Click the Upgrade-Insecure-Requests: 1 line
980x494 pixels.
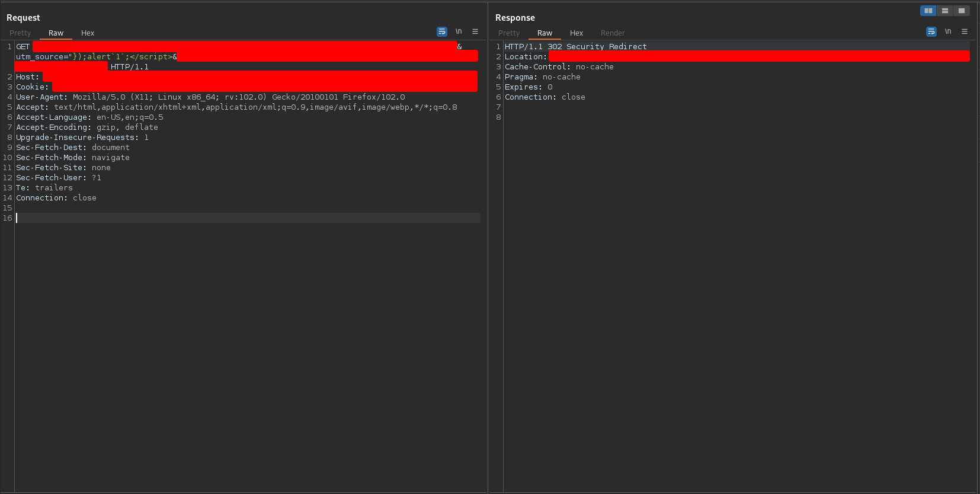coord(82,138)
